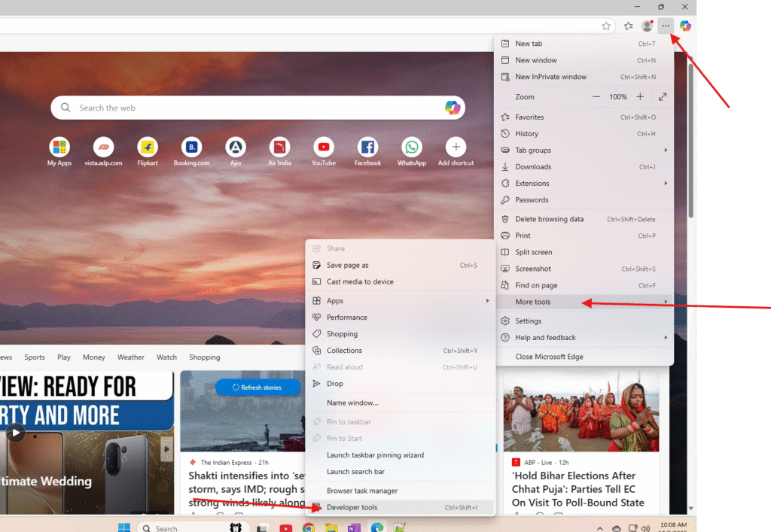
Task: Open Browser task manager
Action: (361, 491)
